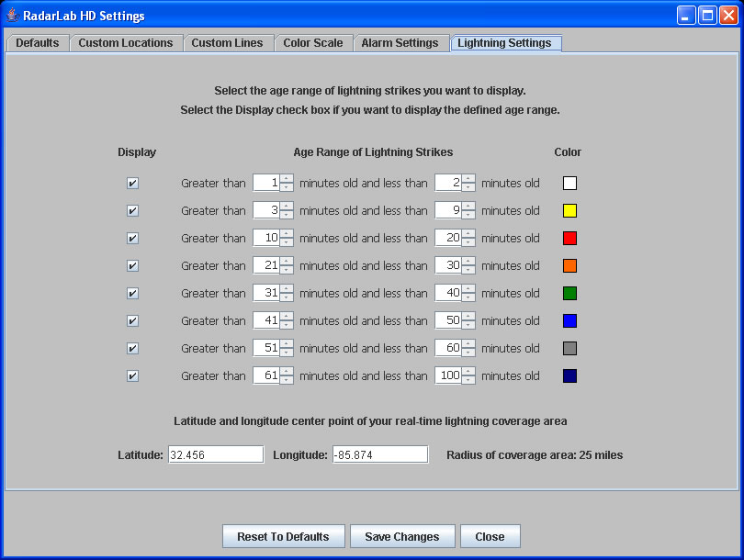The height and width of the screenshot is (560, 744).
Task: Increment the 'Greater than 10' spinner
Action: (x=287, y=234)
